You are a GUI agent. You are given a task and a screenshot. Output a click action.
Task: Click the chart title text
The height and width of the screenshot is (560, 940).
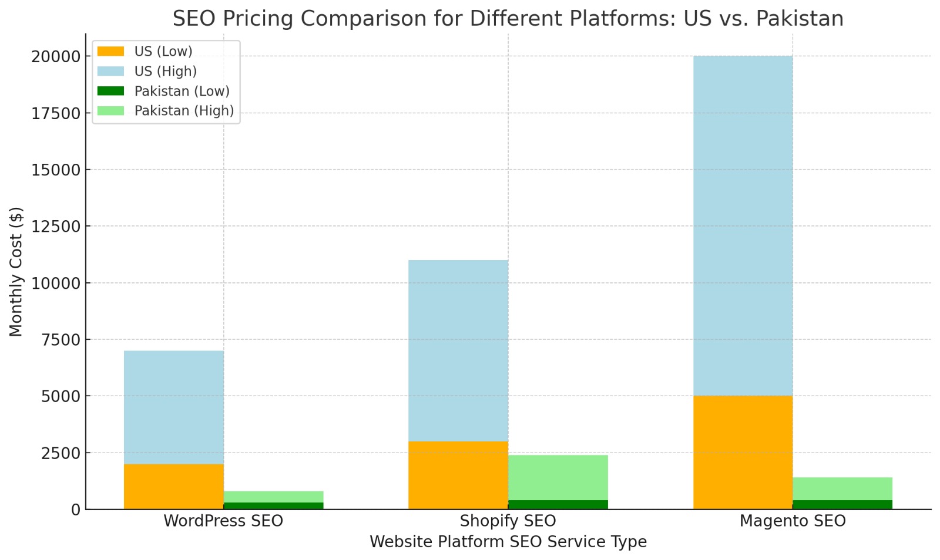[x=508, y=19]
